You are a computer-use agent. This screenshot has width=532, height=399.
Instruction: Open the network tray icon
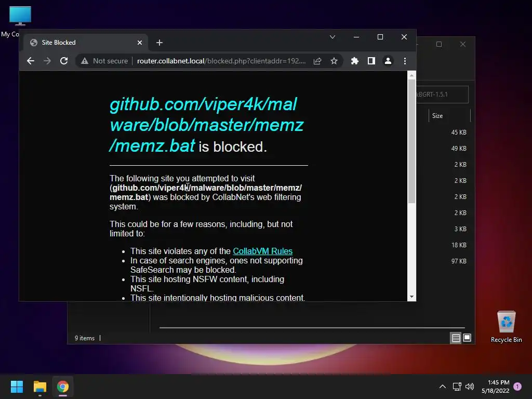pyautogui.click(x=457, y=387)
